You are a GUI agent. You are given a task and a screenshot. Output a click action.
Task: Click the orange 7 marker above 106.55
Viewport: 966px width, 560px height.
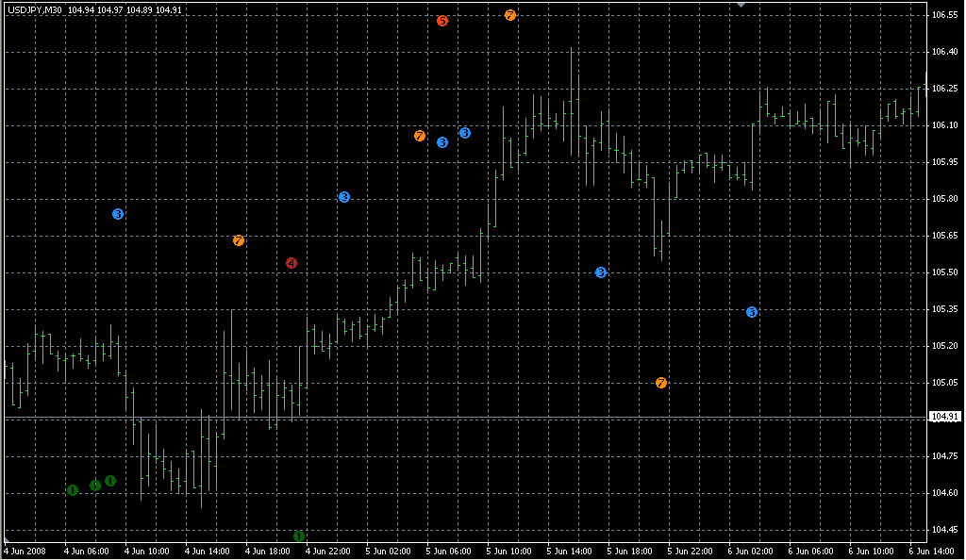pyautogui.click(x=510, y=15)
